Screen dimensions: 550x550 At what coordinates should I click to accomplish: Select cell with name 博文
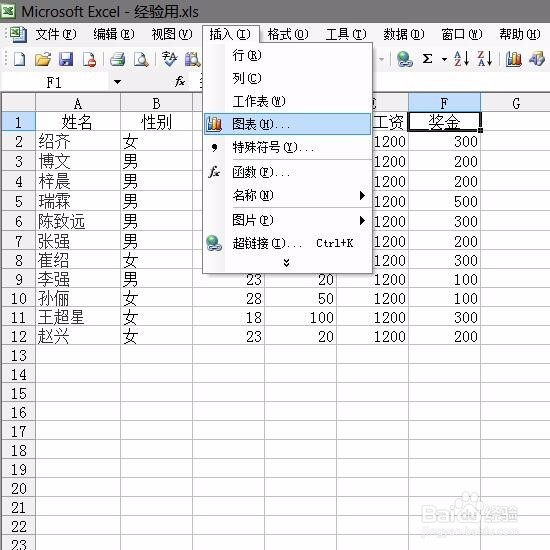(x=78, y=161)
